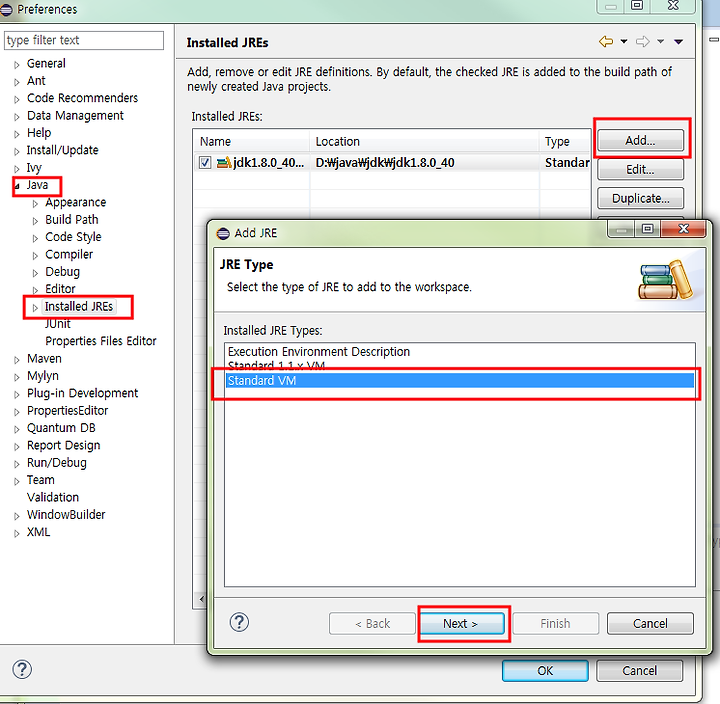This screenshot has width=720, height=704.
Task: Select Editor under Java
Action: [x=60, y=289]
